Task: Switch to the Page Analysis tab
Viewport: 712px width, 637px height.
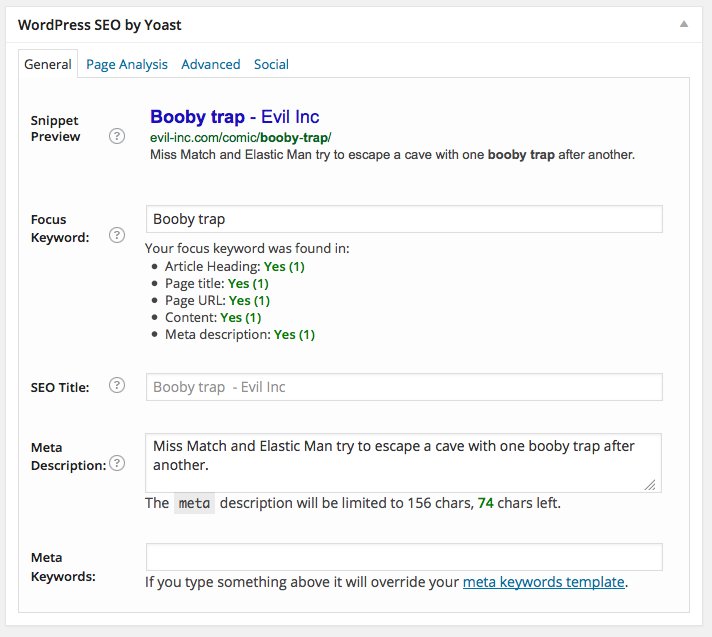Action: 127,64
